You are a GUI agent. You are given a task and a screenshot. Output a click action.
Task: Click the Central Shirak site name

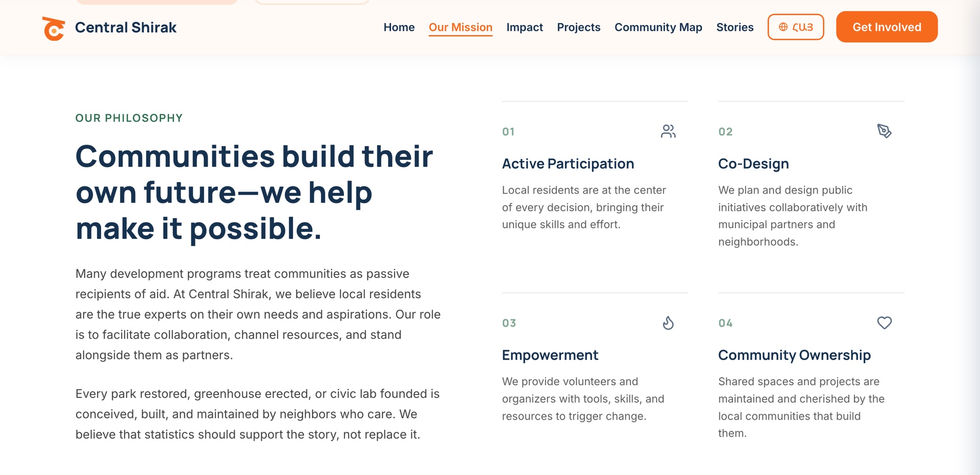(x=126, y=28)
